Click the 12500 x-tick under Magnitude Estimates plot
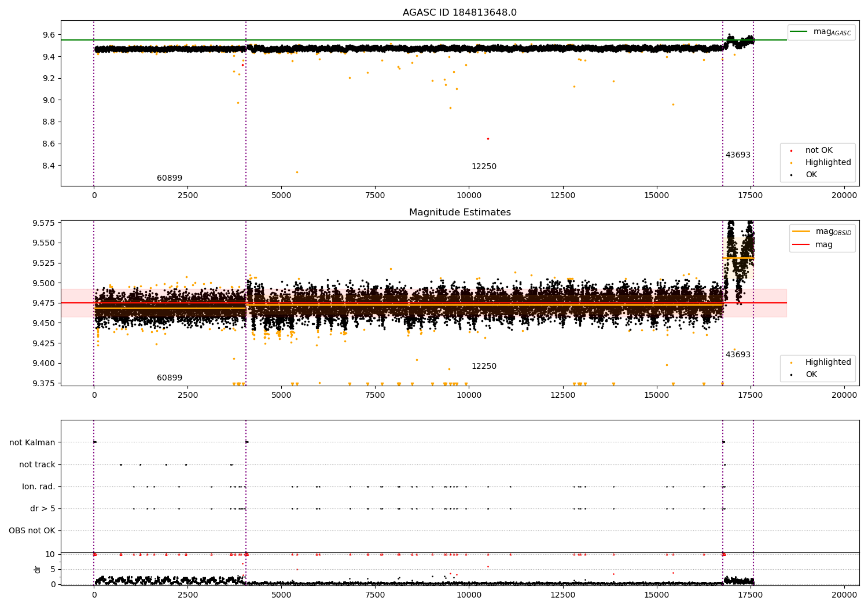This screenshot has width=868, height=608. pos(562,395)
